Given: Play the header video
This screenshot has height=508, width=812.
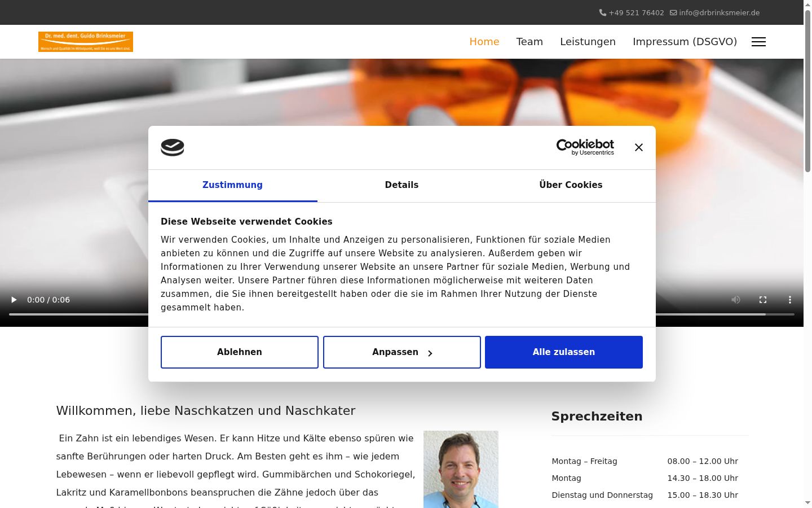Looking at the screenshot, I should (14, 300).
